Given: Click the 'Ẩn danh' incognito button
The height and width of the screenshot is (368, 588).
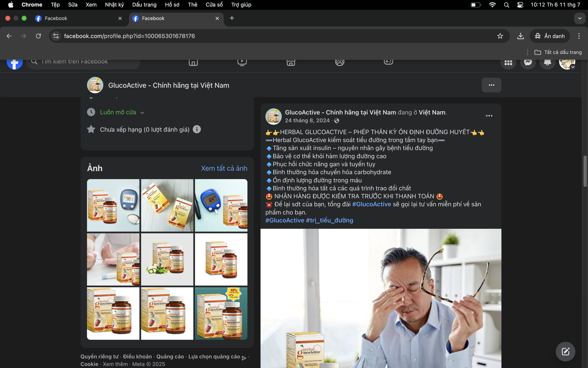Looking at the screenshot, I should pyautogui.click(x=549, y=36).
